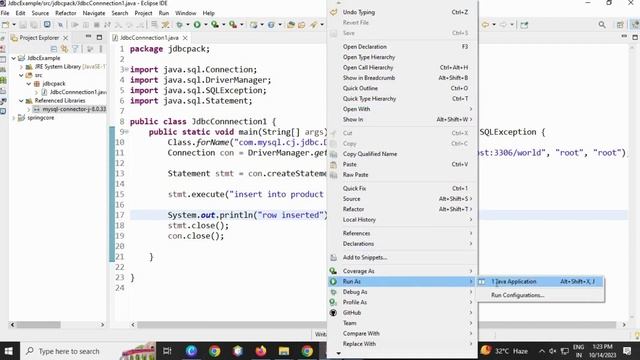Click the Terminal monitor toolbar icon
This screenshot has width=640, height=360.
[47, 25]
